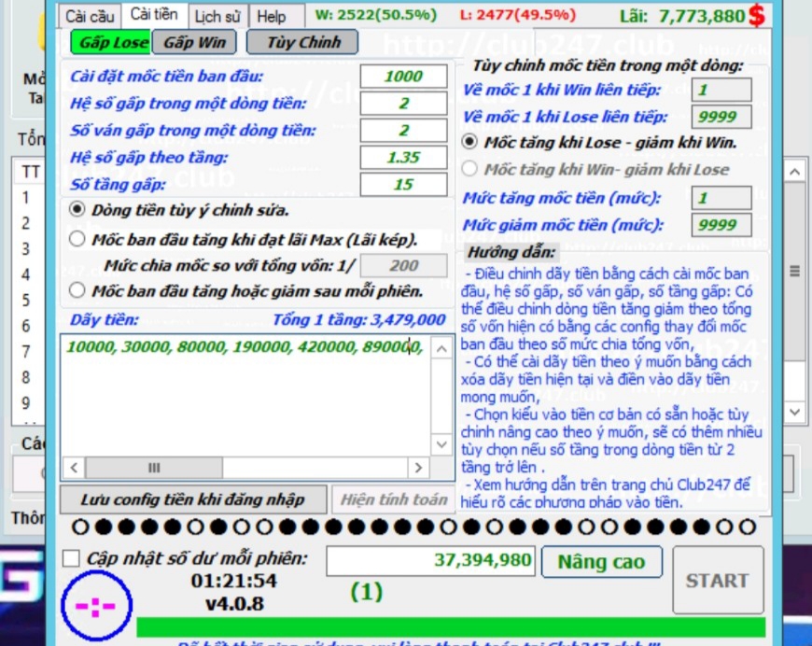Click the blue circle logo icon
Screen dimensions: 812x646
(94, 607)
